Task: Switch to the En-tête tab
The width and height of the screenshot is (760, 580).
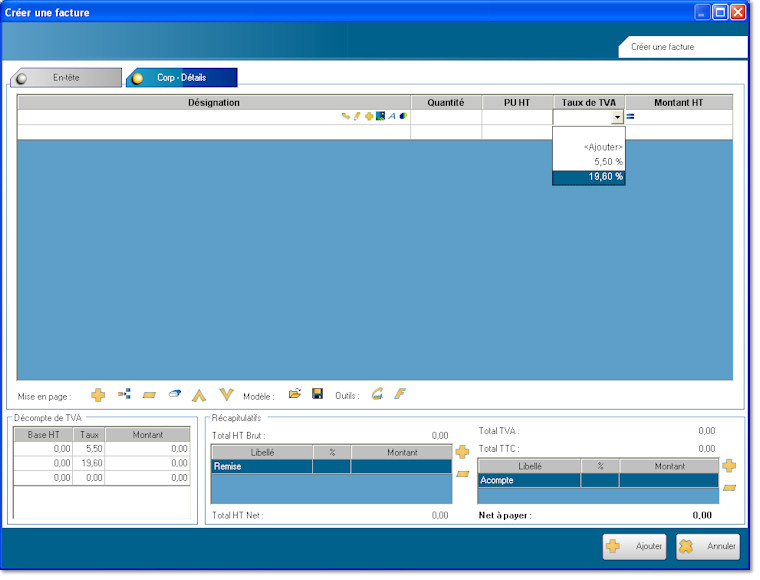Action: 66,78
